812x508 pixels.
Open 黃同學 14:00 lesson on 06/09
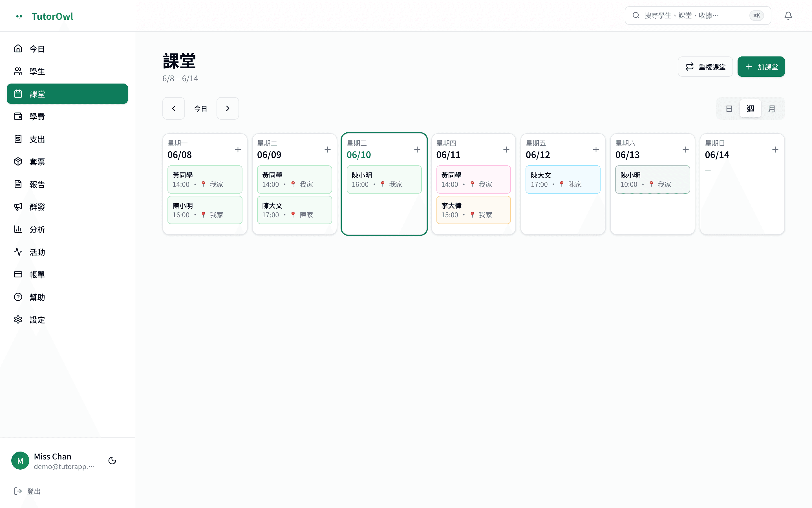coord(294,179)
